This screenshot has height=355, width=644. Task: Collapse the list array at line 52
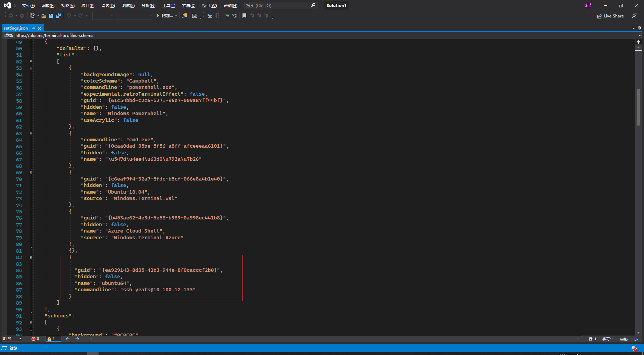[31, 62]
